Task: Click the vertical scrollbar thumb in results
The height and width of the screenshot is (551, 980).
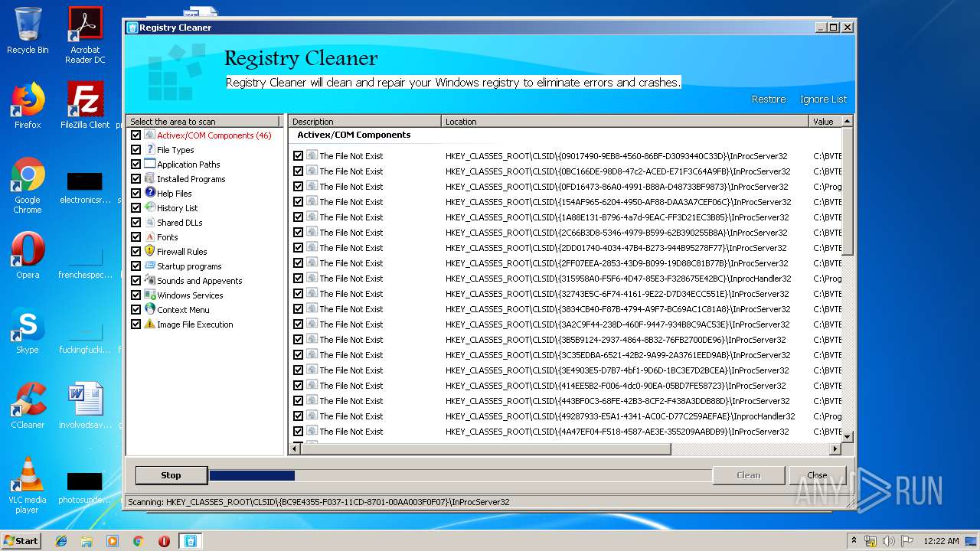Action: 847,190
